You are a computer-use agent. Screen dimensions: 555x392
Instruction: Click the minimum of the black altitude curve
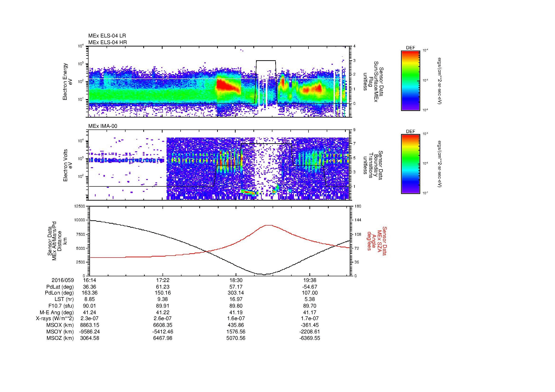coord(264,274)
